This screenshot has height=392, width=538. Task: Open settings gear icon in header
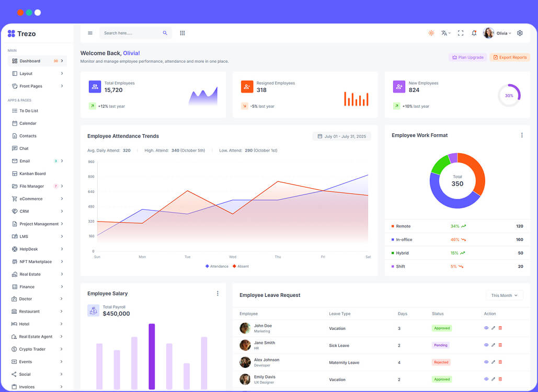[520, 33]
